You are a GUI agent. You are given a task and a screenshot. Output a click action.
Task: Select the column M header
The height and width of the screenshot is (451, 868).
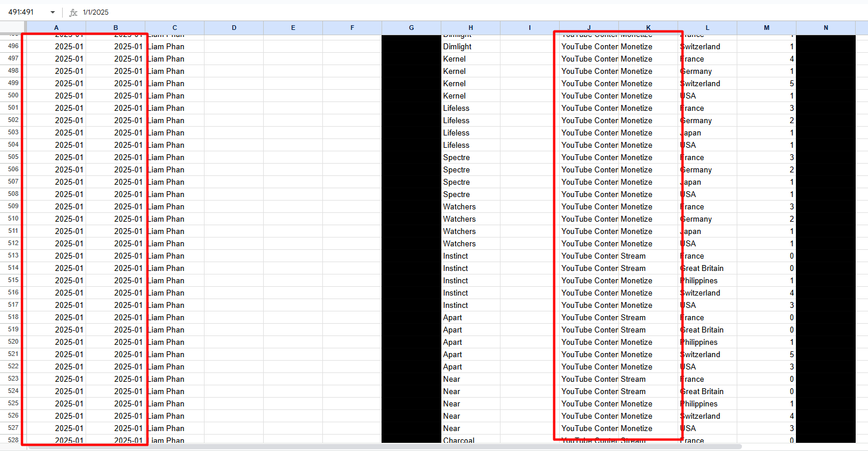click(x=766, y=28)
